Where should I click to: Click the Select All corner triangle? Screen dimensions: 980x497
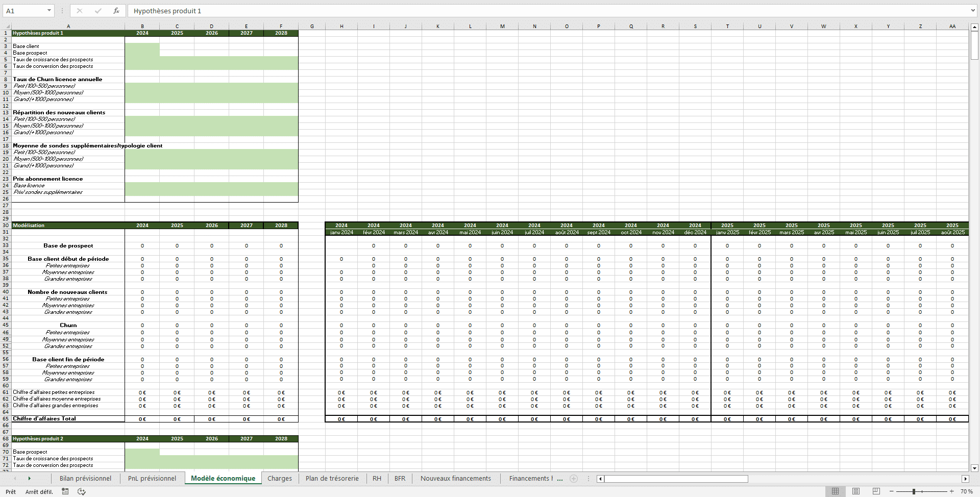(7, 26)
